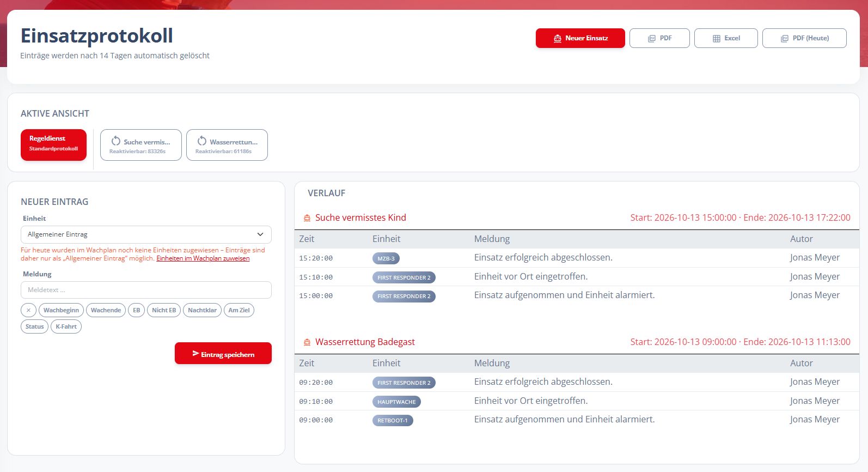Reactivate the Suche vermis... operation tab
868x472 pixels.
(x=141, y=145)
